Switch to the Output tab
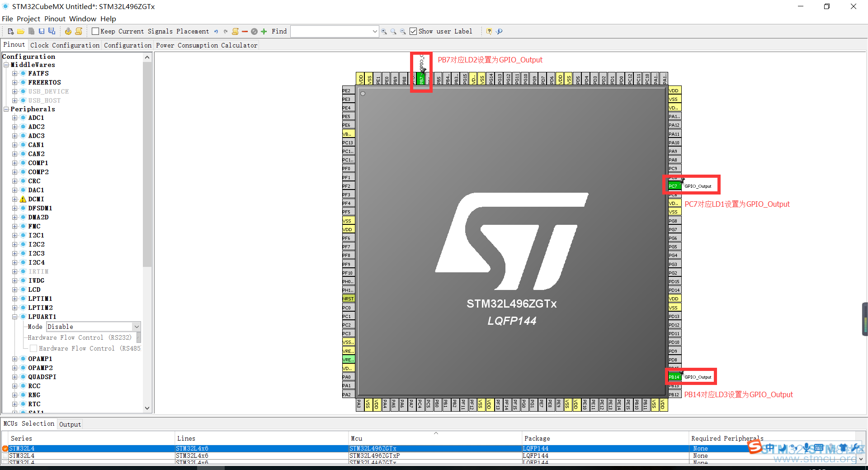Viewport: 868px width, 470px height. 70,424
